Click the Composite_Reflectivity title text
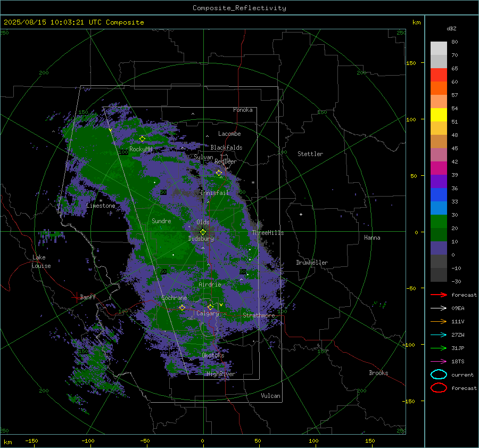Viewport: 479px width, 448px height. (239, 8)
